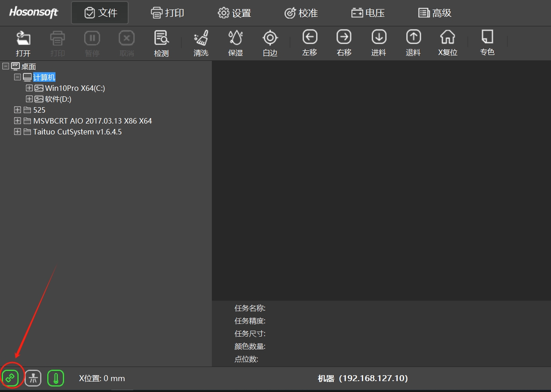Collapse the 计算机 tree node
Viewport: 551px width, 392px height.
click(18, 77)
